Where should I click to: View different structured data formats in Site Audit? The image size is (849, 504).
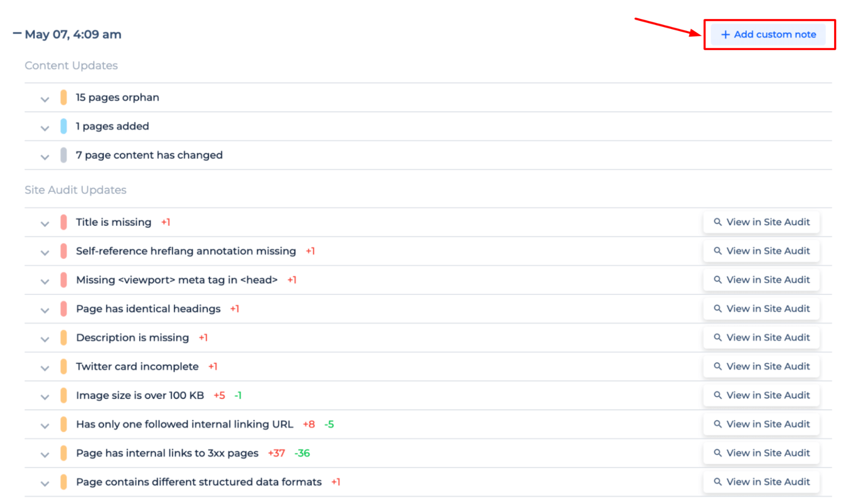coord(762,482)
